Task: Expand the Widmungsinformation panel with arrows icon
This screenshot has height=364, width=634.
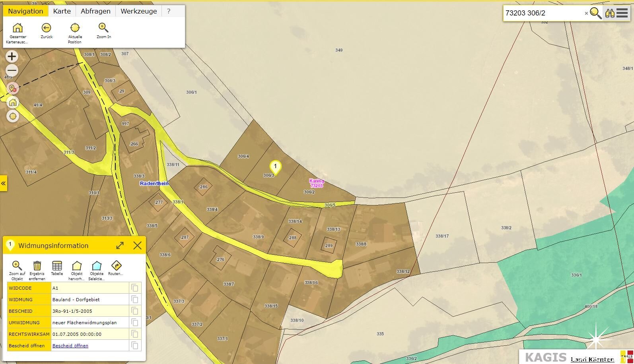Action: pyautogui.click(x=120, y=246)
